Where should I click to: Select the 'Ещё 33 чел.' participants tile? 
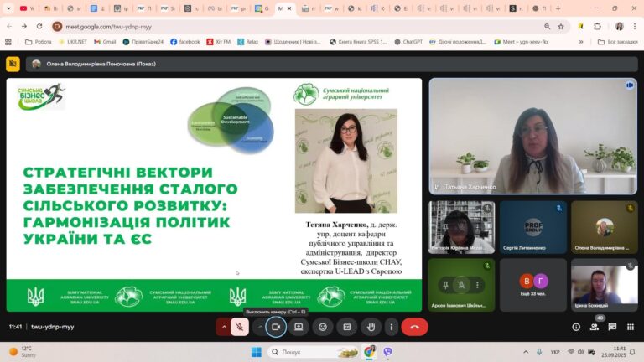coord(533,284)
